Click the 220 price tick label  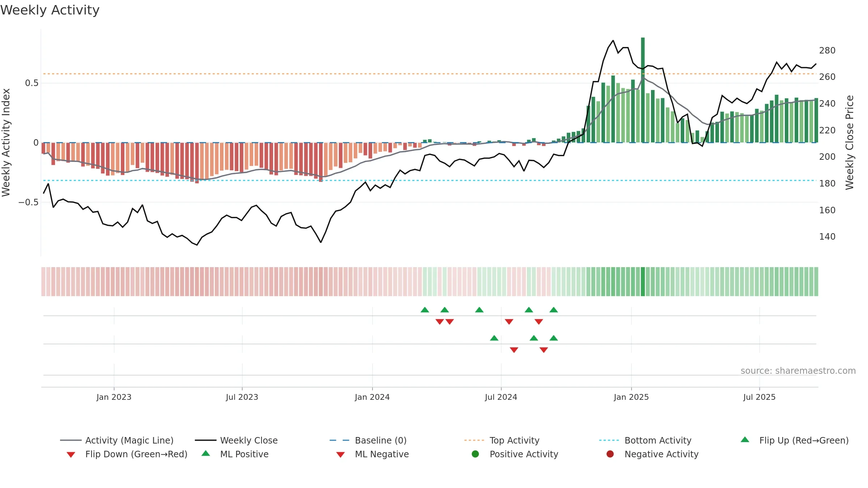point(827,130)
